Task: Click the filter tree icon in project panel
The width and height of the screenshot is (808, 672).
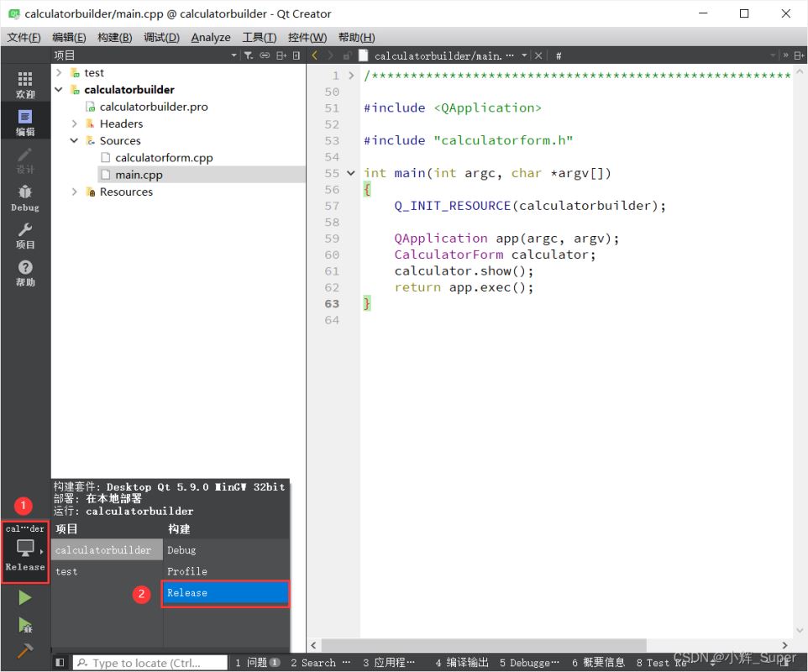Action: [x=248, y=55]
